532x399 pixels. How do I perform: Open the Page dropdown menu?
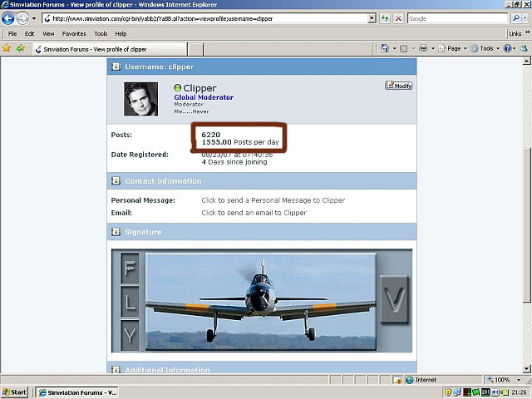(451, 49)
